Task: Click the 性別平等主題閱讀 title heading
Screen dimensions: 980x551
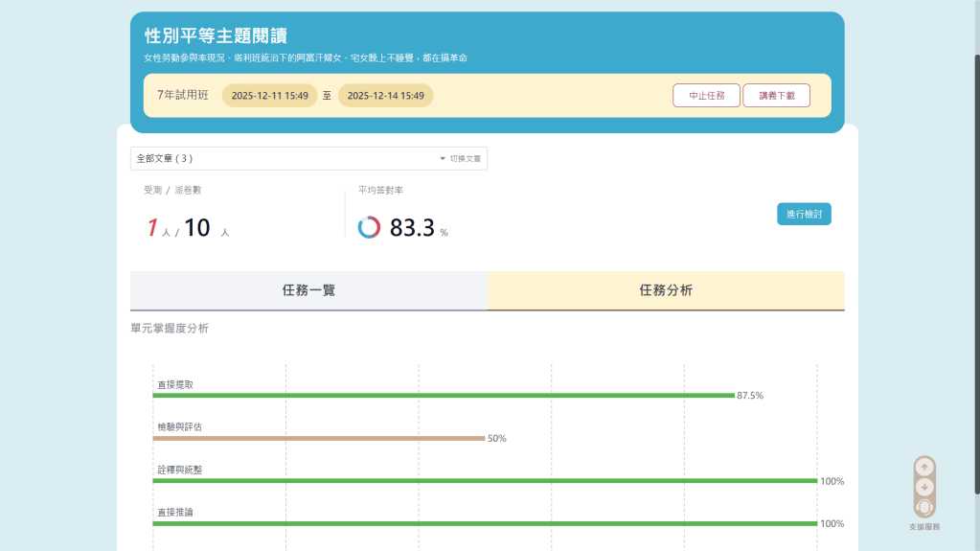Action: pyautogui.click(x=216, y=36)
